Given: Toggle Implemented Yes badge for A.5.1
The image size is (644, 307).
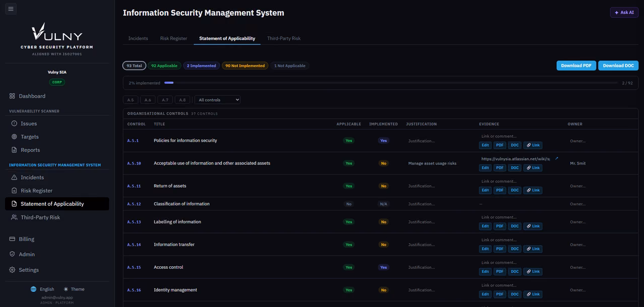Looking at the screenshot, I should [383, 141].
